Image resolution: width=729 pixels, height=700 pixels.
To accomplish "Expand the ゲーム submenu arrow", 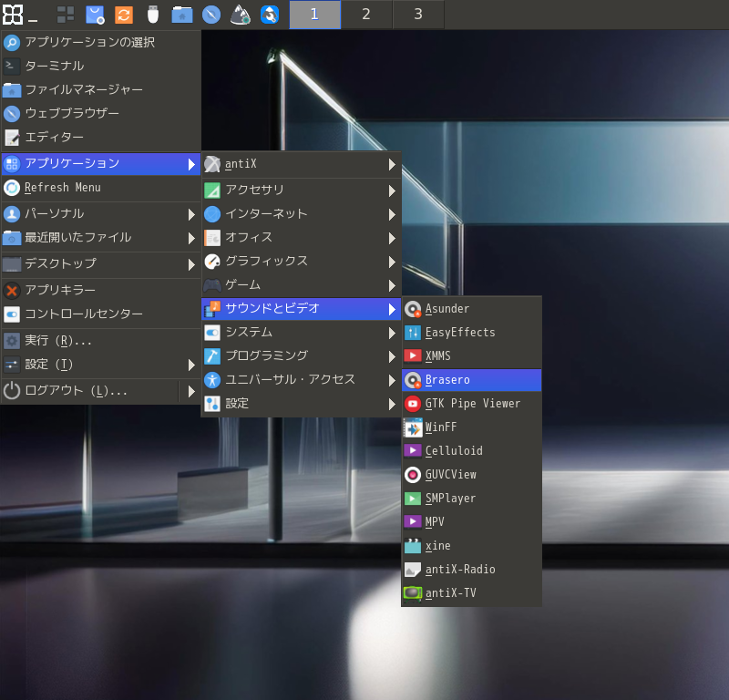I will coord(392,284).
